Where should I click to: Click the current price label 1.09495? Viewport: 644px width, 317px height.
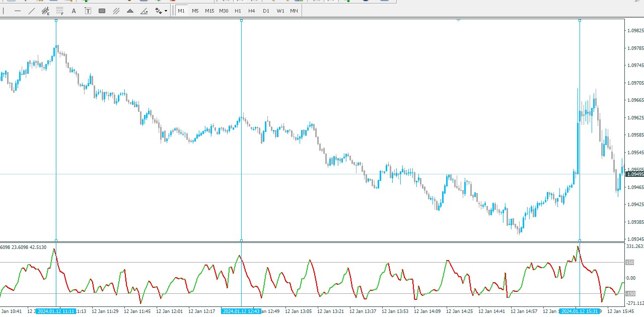(634, 174)
